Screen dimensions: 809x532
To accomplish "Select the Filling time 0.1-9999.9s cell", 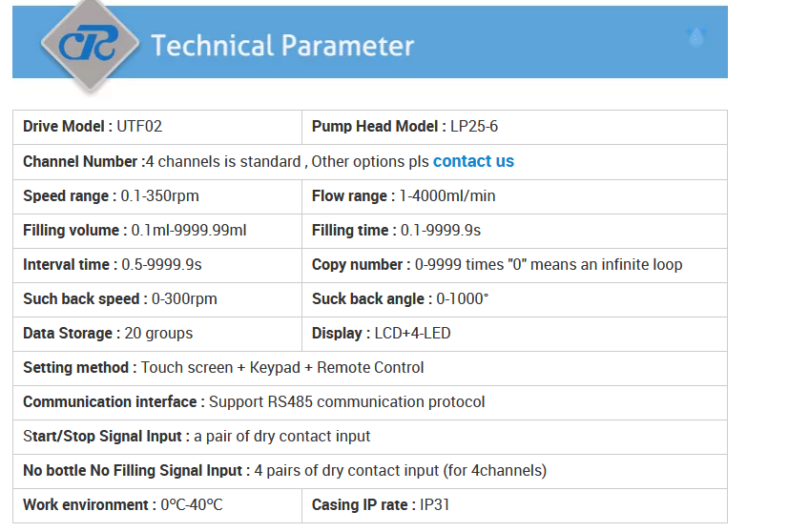I will (x=514, y=231).
